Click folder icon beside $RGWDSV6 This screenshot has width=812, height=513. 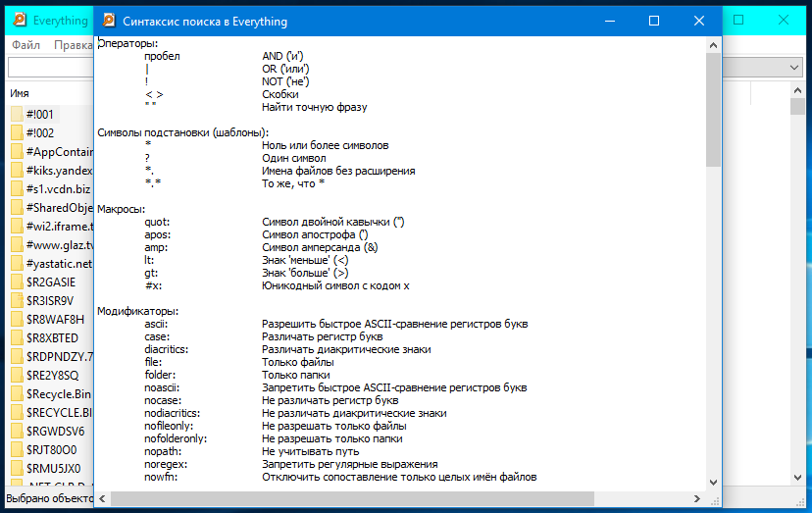pyautogui.click(x=17, y=432)
